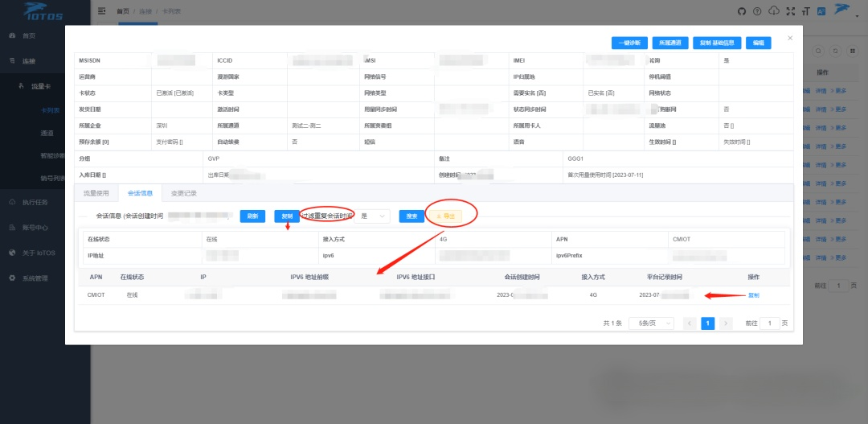Viewport: 868px width, 424px height.
Task: Click the CMIOT APN value in summary
Action: pyautogui.click(x=682, y=240)
